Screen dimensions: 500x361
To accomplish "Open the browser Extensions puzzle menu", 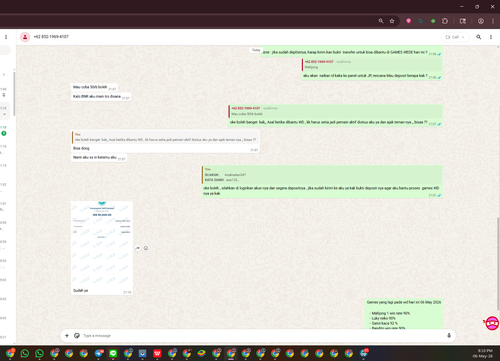I will click(445, 21).
